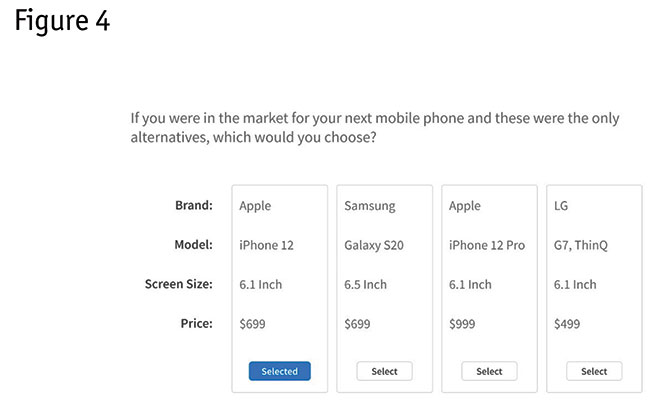The image size is (650, 402).
Task: Click the Apple brand in the first card
Action: point(255,206)
